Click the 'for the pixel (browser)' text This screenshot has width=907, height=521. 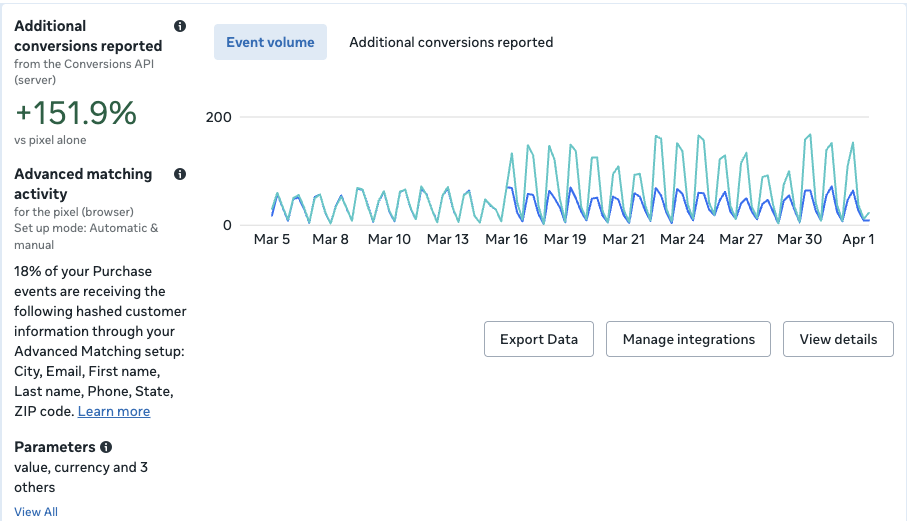coord(74,212)
